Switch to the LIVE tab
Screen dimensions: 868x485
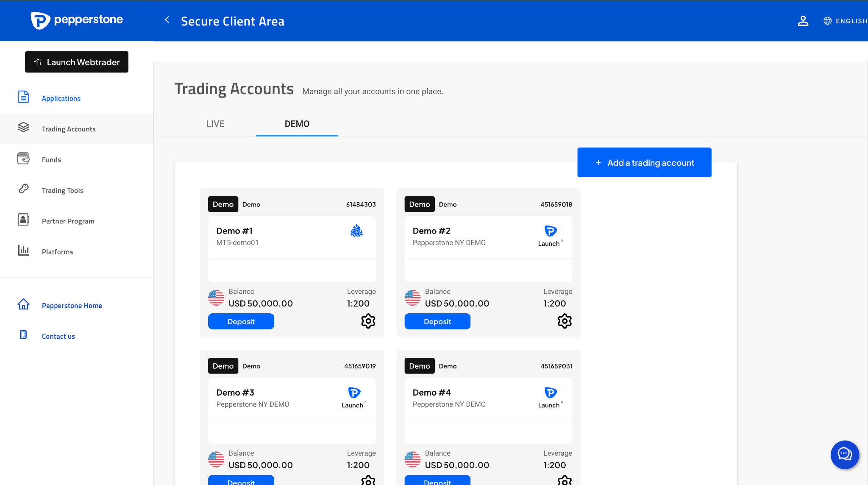tap(215, 124)
